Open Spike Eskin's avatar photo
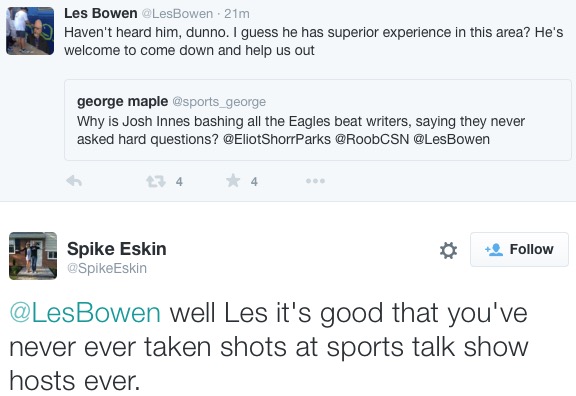Screen dimensions: 576x396 (33, 256)
